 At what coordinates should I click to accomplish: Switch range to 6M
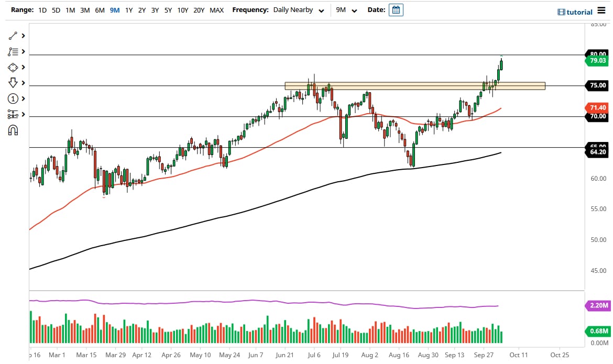point(100,10)
